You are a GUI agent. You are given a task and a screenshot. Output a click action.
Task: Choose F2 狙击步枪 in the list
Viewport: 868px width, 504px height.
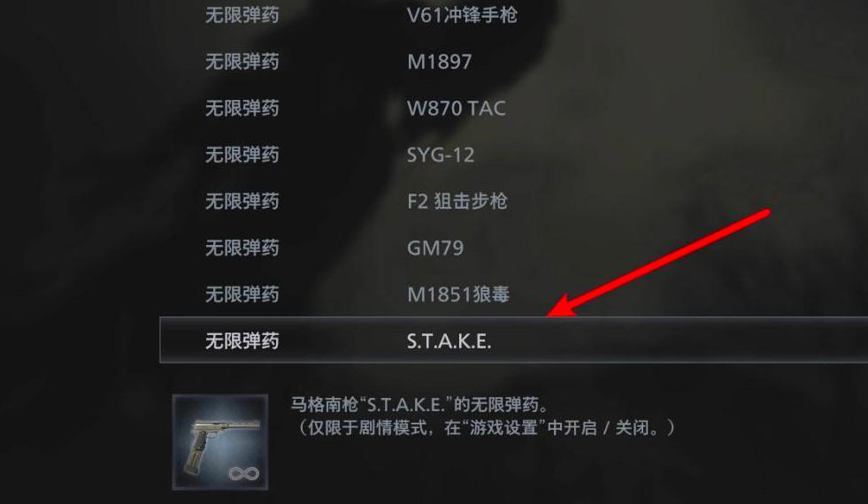457,201
